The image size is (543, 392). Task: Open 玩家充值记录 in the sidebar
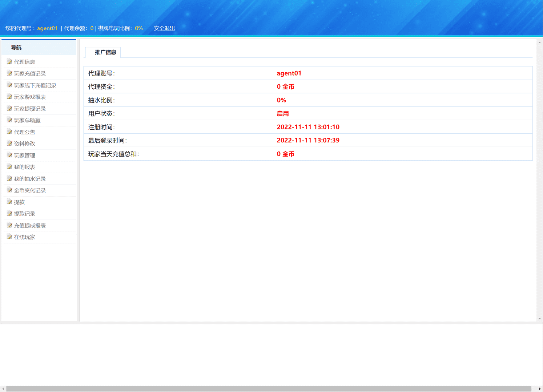[x=30, y=73]
